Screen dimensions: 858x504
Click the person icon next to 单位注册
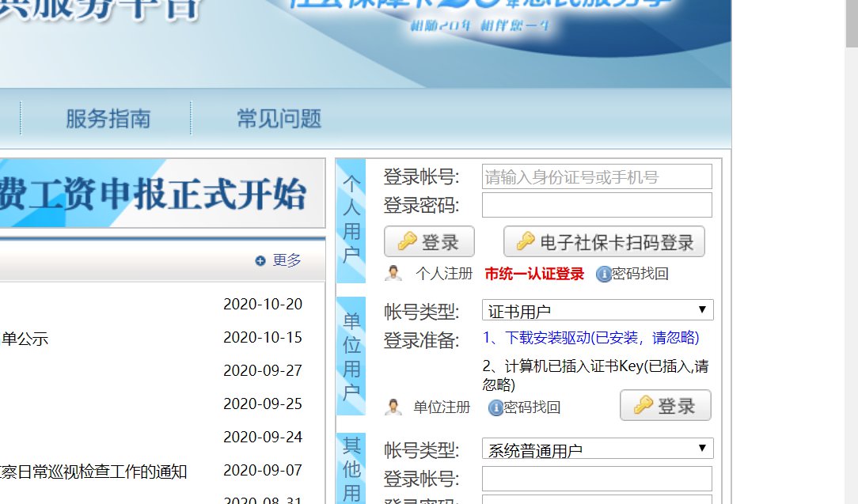[x=393, y=407]
